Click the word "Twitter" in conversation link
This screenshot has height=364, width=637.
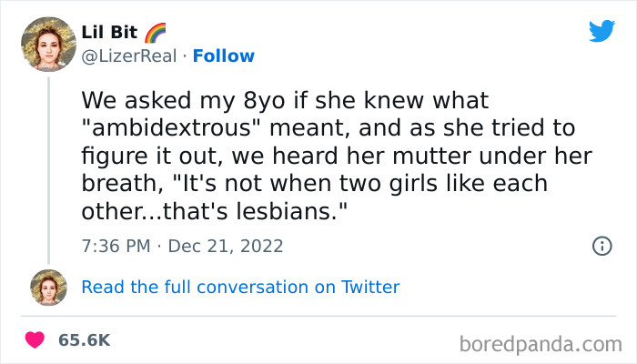coord(370,288)
